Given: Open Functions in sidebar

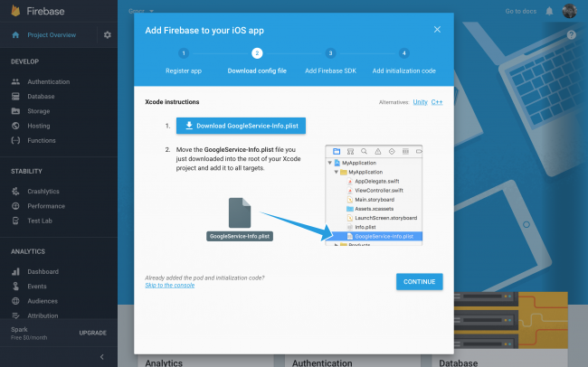Looking at the screenshot, I should point(42,140).
